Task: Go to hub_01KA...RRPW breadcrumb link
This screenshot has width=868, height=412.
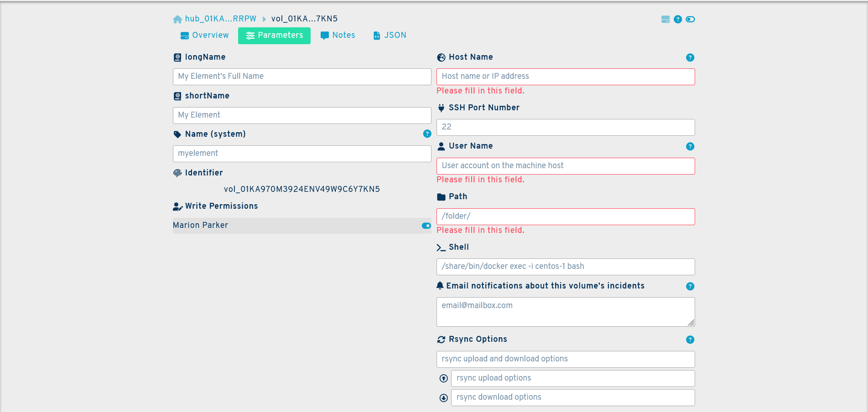Action: pyautogui.click(x=220, y=19)
